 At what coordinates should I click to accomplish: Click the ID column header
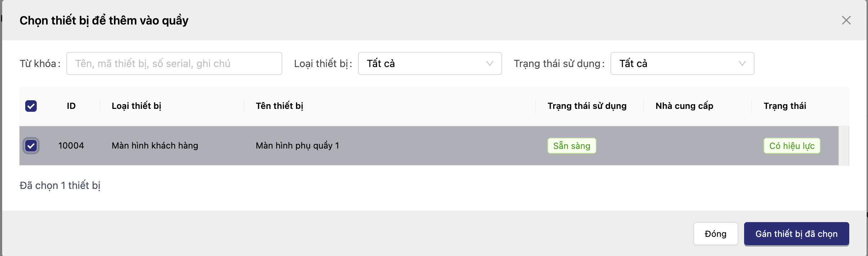(71, 106)
